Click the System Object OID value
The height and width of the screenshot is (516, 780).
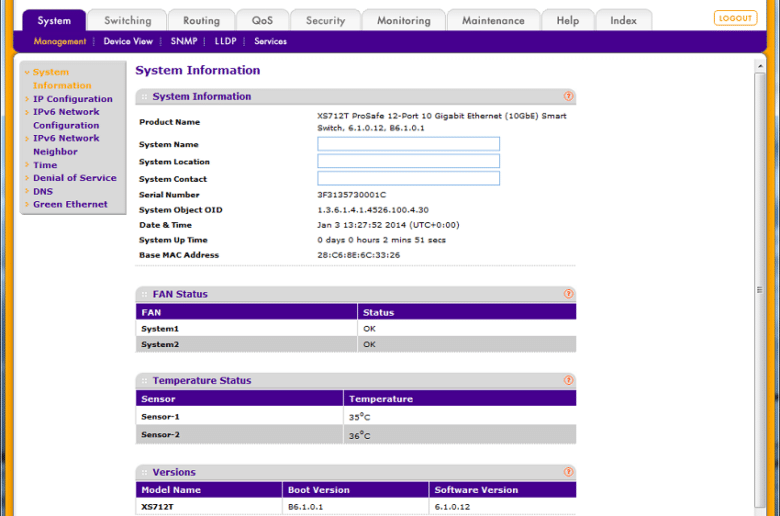(373, 209)
